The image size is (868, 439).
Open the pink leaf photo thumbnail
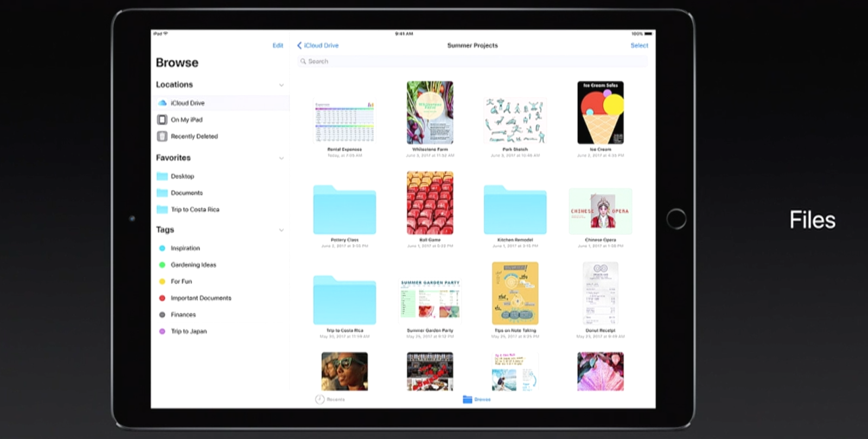(600, 371)
